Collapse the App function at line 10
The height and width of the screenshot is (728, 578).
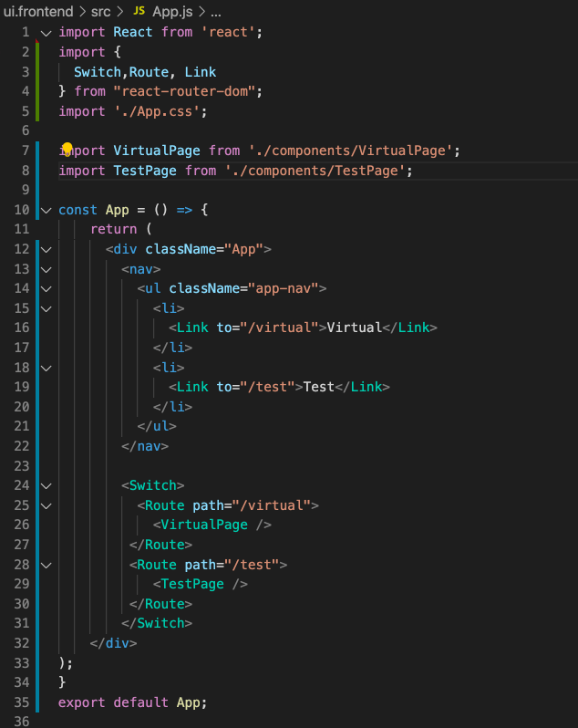tap(46, 211)
